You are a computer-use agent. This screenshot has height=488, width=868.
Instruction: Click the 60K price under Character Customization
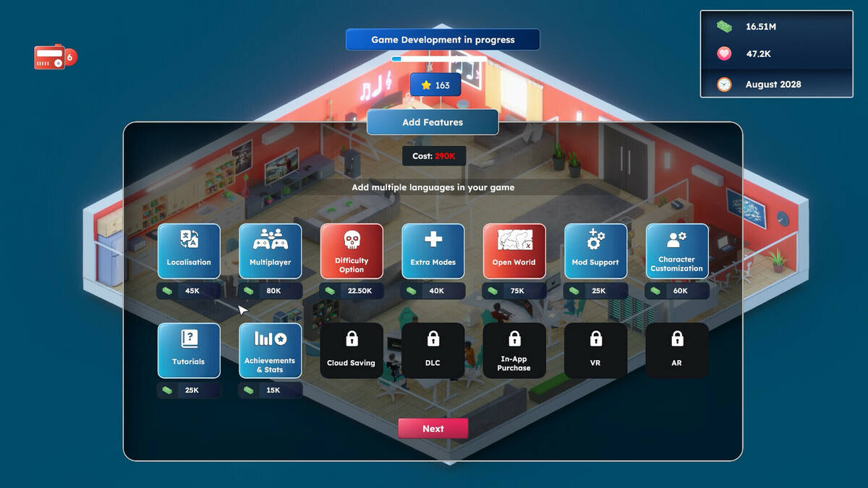(x=677, y=291)
